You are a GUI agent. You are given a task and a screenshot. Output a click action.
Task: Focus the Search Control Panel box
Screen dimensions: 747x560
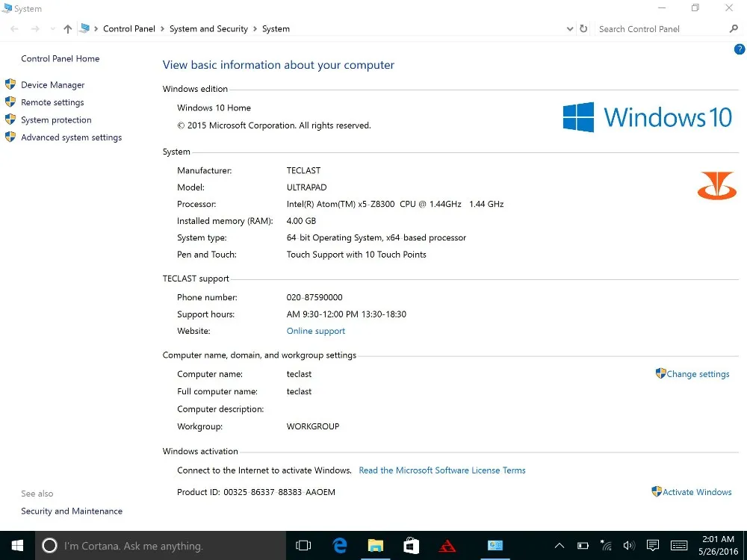click(661, 29)
